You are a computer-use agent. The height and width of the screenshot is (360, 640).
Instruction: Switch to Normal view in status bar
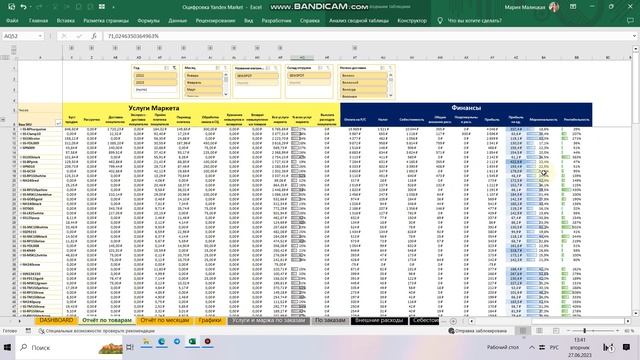click(523, 331)
